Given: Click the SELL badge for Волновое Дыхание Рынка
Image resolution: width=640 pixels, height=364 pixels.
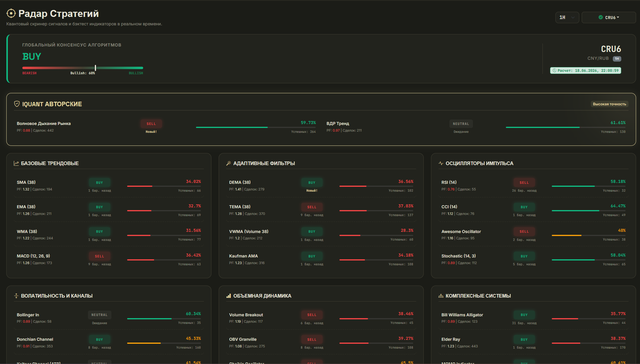Looking at the screenshot, I should pyautogui.click(x=151, y=124).
